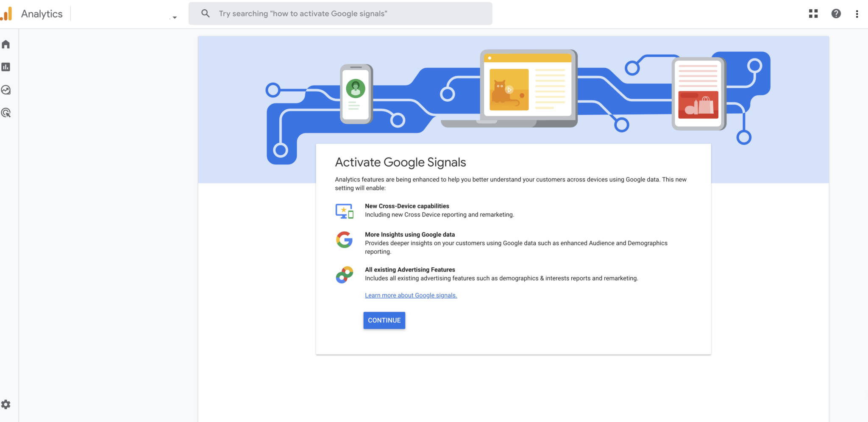Image resolution: width=868 pixels, height=422 pixels.
Task: Open Admin settings gear icon
Action: click(6, 405)
